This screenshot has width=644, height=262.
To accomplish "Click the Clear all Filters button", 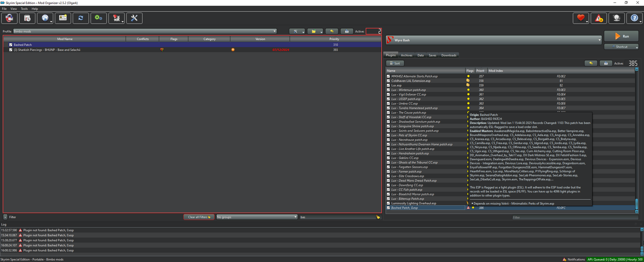I will tap(199, 217).
